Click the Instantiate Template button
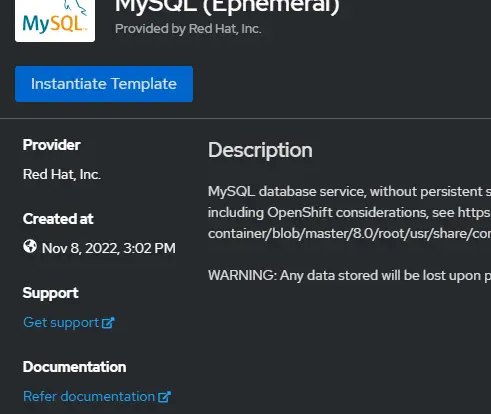 (x=104, y=84)
